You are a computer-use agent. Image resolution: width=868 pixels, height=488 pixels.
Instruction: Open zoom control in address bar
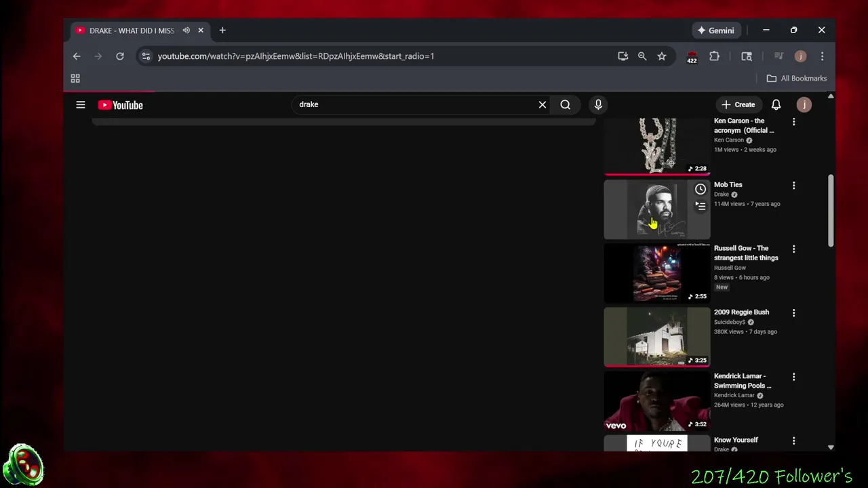point(642,56)
